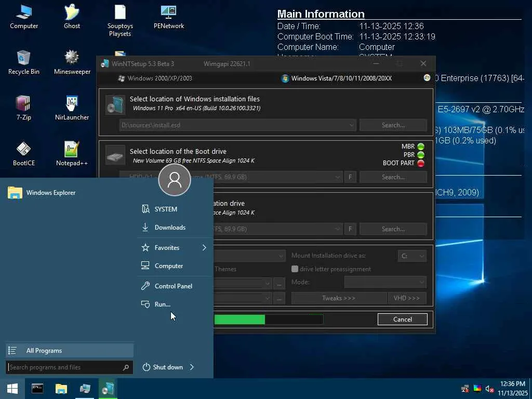Click Search... for the installation drive

tap(393, 229)
